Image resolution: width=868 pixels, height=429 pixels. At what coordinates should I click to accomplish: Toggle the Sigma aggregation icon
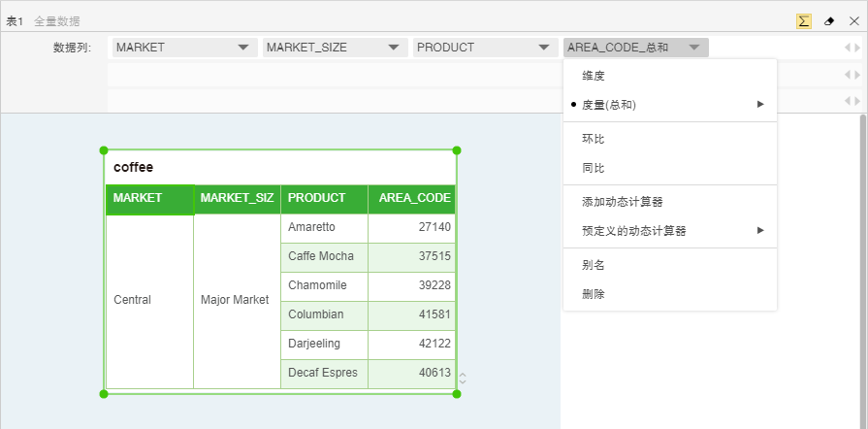point(804,20)
